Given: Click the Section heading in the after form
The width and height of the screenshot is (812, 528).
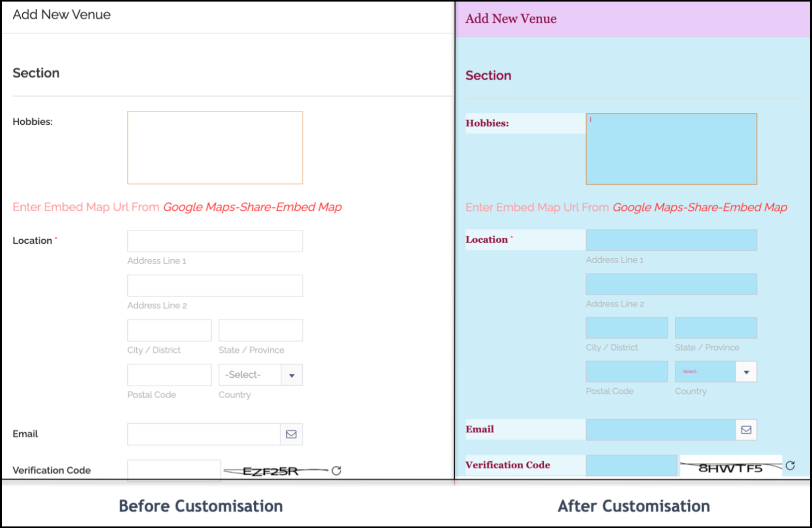Looking at the screenshot, I should [488, 76].
